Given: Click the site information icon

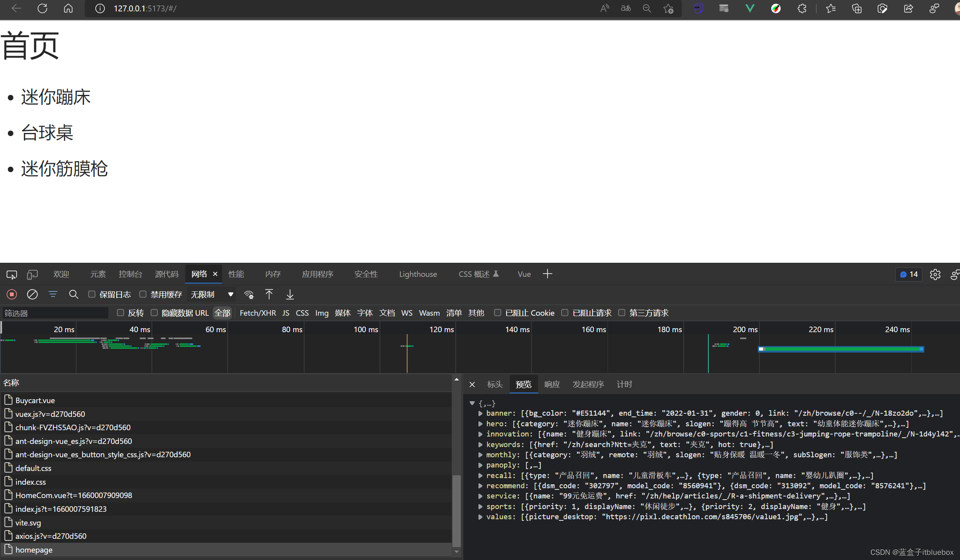Looking at the screenshot, I should click(x=100, y=8).
